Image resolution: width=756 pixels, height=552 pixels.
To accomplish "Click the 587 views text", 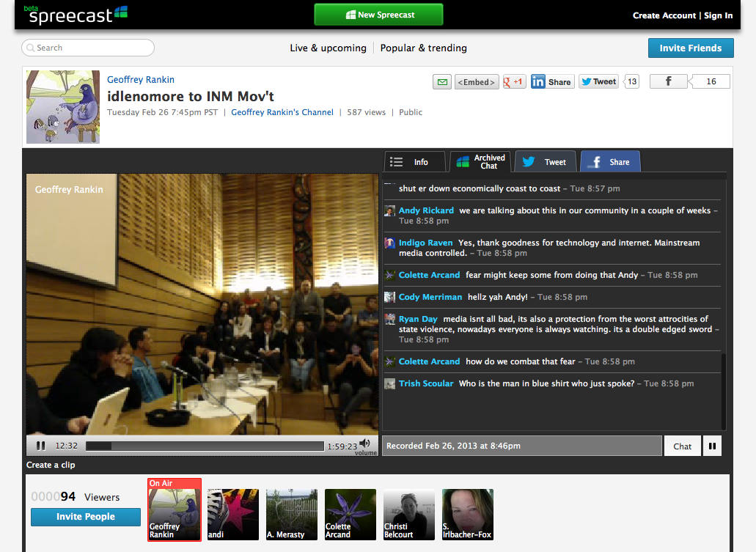I will tap(367, 112).
